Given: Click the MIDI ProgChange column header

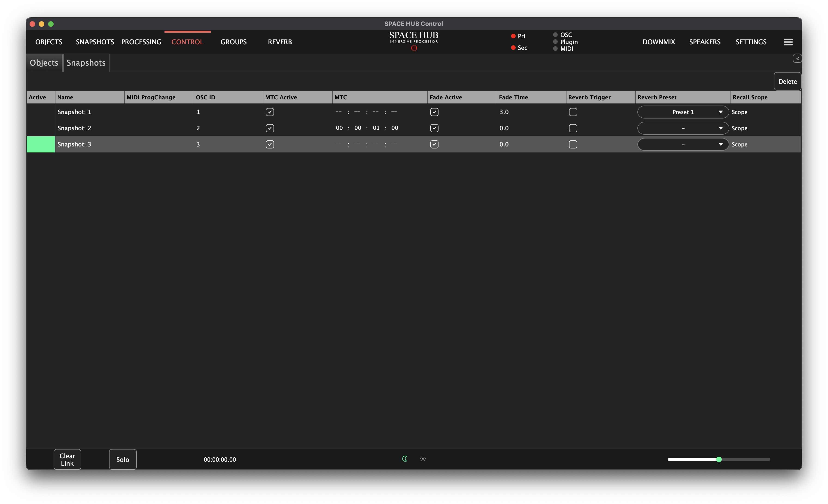Looking at the screenshot, I should [159, 97].
